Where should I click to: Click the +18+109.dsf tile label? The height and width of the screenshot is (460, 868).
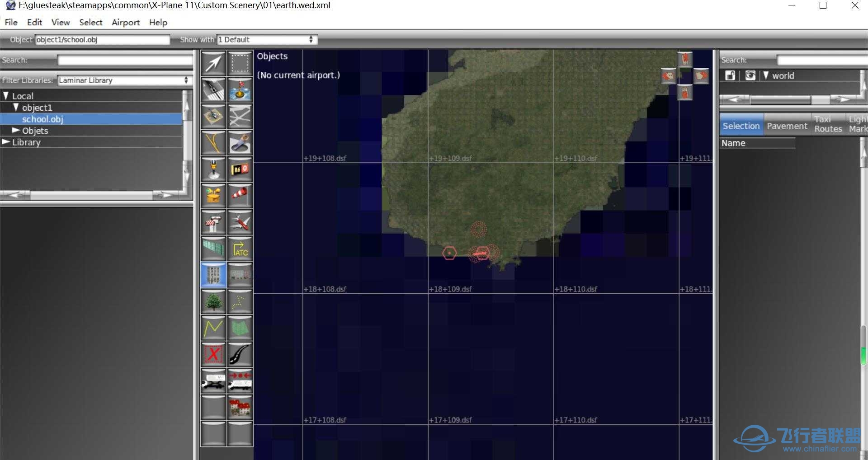tap(451, 289)
